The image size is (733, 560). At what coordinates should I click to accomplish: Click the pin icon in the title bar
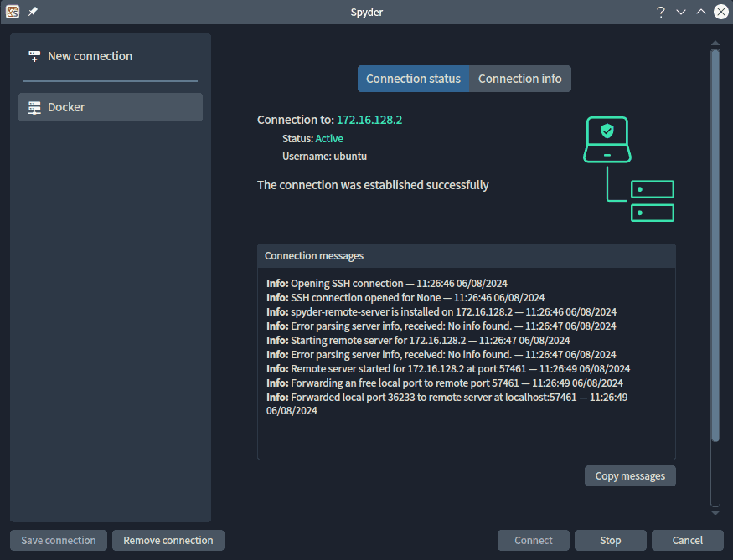pyautogui.click(x=33, y=12)
